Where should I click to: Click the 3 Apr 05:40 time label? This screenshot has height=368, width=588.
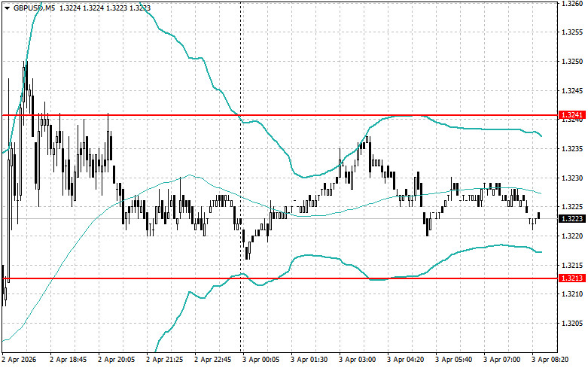pos(454,360)
